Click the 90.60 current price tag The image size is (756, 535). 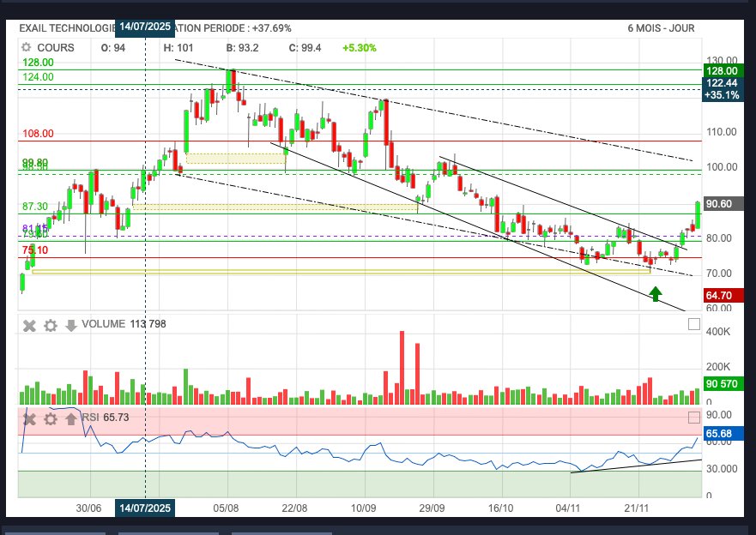(x=720, y=204)
